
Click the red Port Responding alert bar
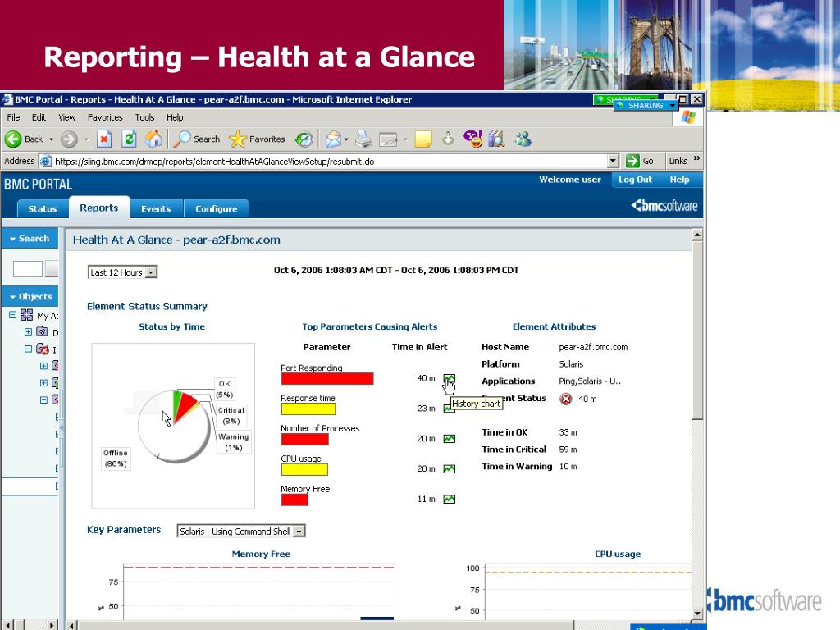pos(327,379)
